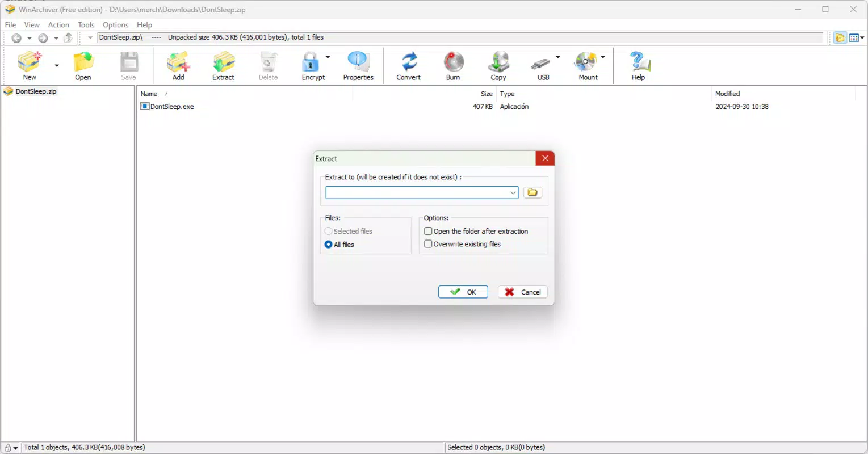The width and height of the screenshot is (868, 454).
Task: Open the Extract to path dropdown
Action: 513,193
